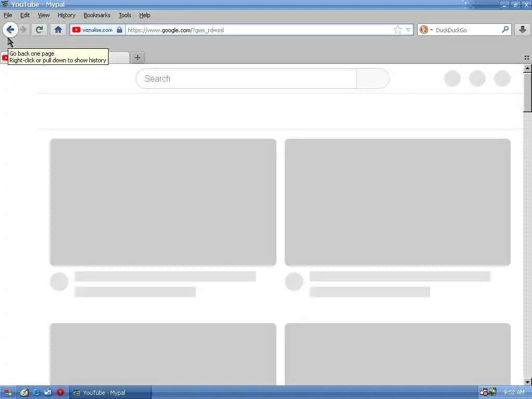This screenshot has width=532, height=399.
Task: Click the DuckDuckGo search engine icon
Action: click(x=424, y=30)
